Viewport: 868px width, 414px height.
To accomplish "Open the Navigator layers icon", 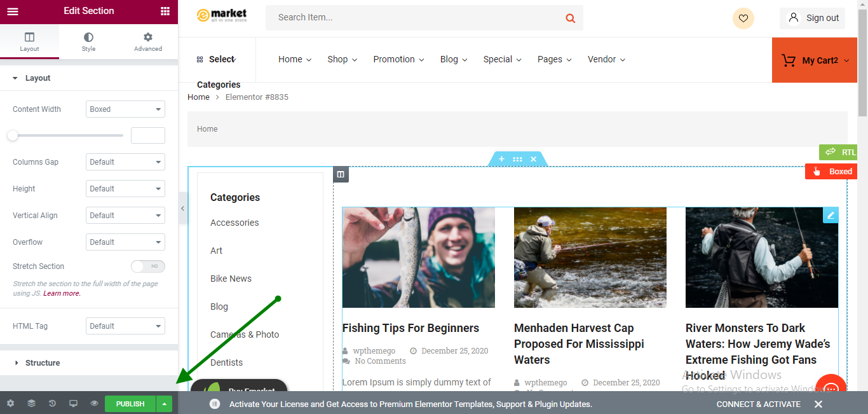I will click(x=31, y=404).
